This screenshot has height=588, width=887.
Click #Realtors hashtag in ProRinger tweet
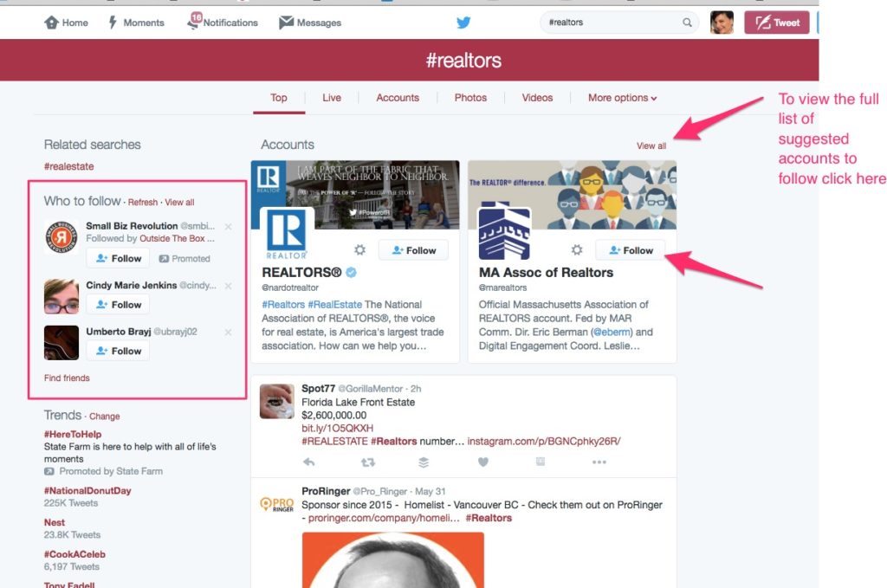(x=489, y=518)
